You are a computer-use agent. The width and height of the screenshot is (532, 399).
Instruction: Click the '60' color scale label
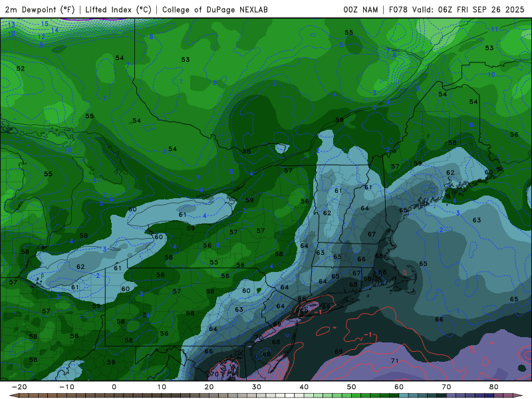[x=399, y=387]
